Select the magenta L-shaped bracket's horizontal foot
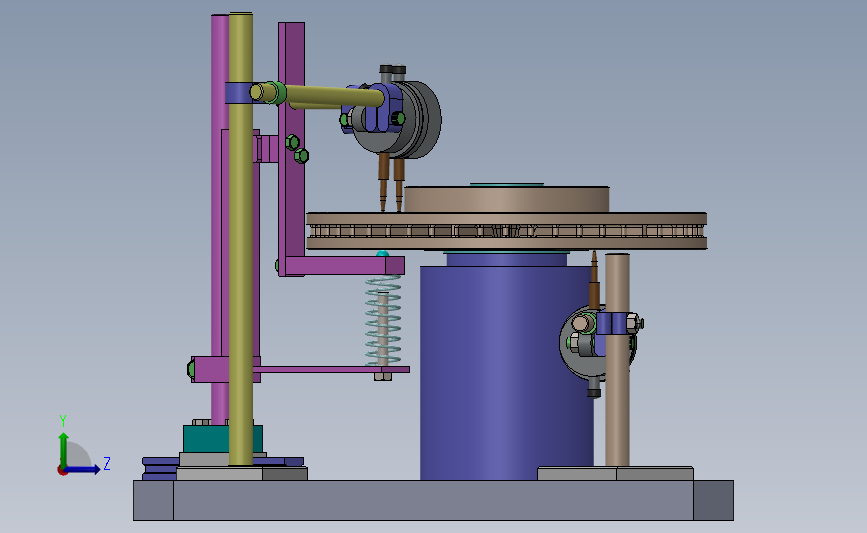The width and height of the screenshot is (867, 533). point(343,266)
